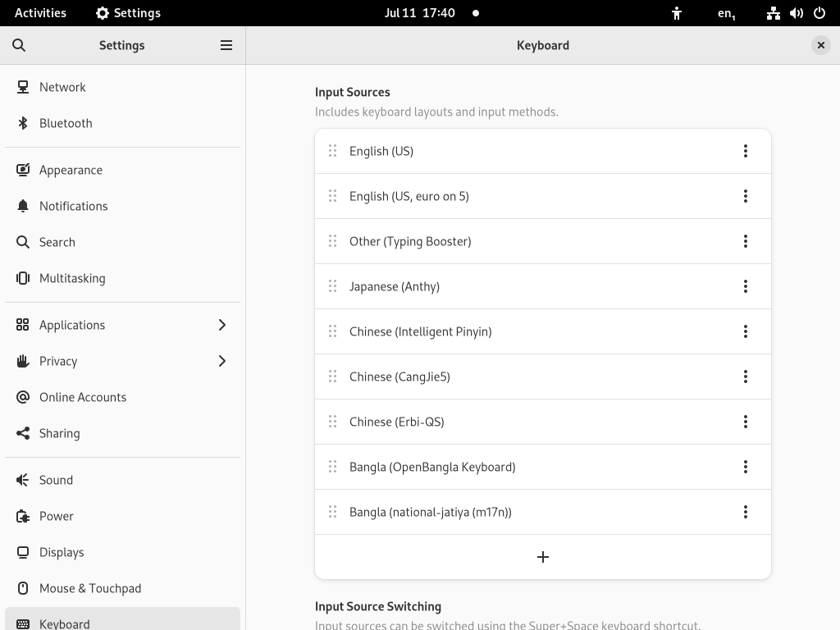
Task: Click the drag handle of Chinese (CangJie5)
Action: (x=333, y=377)
